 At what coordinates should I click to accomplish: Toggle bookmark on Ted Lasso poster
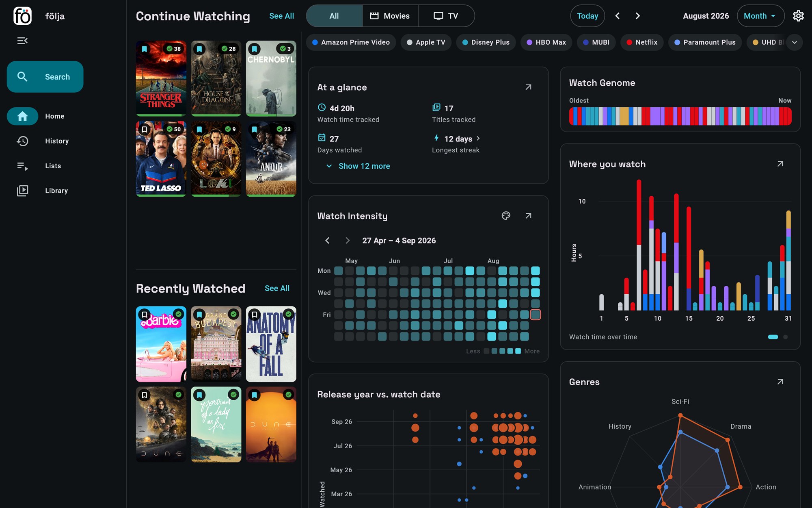(145, 129)
